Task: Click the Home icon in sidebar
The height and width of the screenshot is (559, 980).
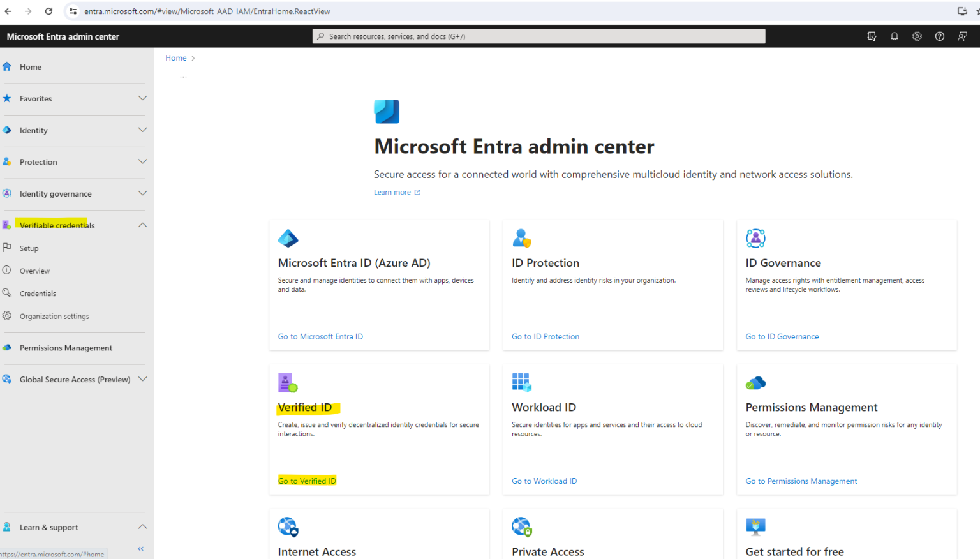Action: [x=7, y=66]
